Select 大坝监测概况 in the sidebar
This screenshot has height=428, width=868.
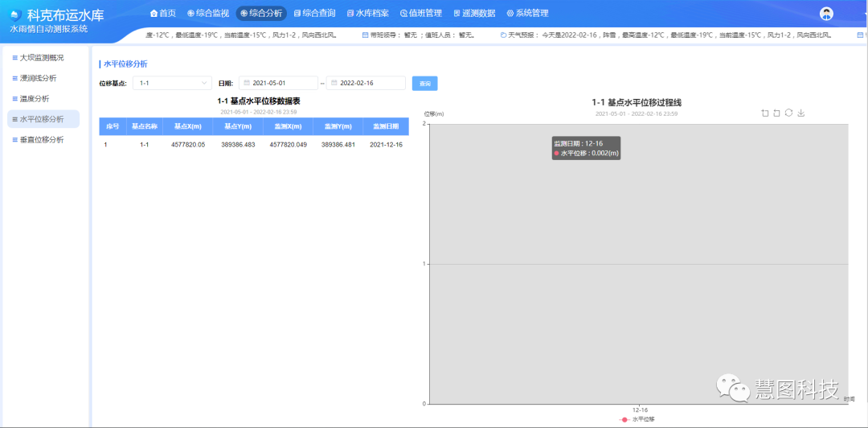[x=43, y=58]
